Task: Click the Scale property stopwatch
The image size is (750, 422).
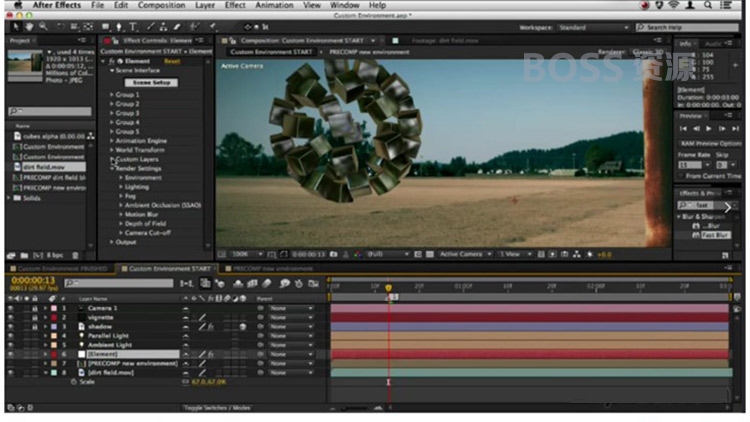Action: point(74,382)
